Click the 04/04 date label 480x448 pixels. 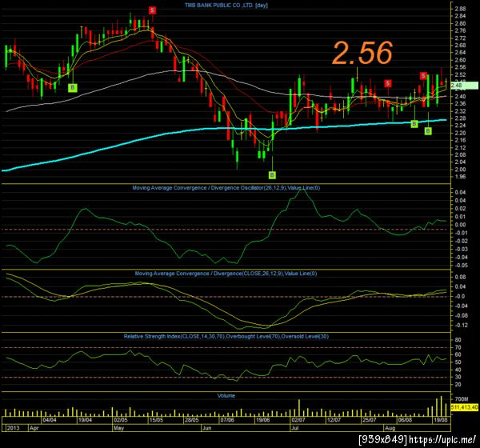point(50,420)
